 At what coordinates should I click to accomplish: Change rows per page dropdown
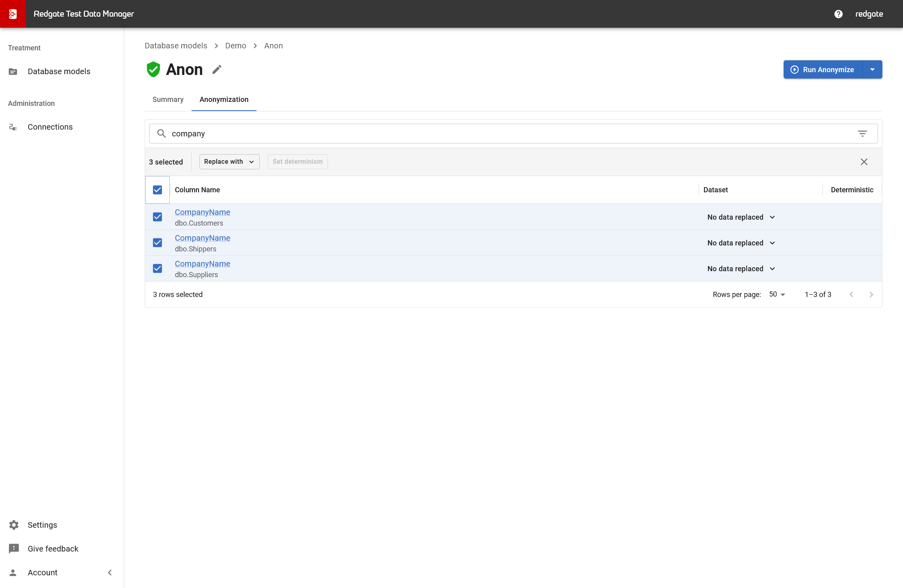tap(777, 295)
